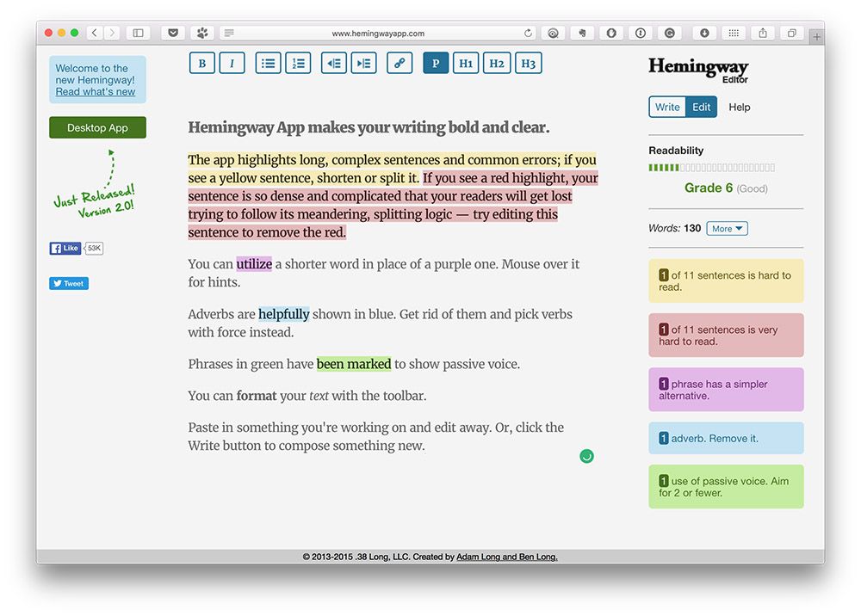The image size is (861, 616).
Task: Select the yellow hard to read card
Action: (x=726, y=280)
